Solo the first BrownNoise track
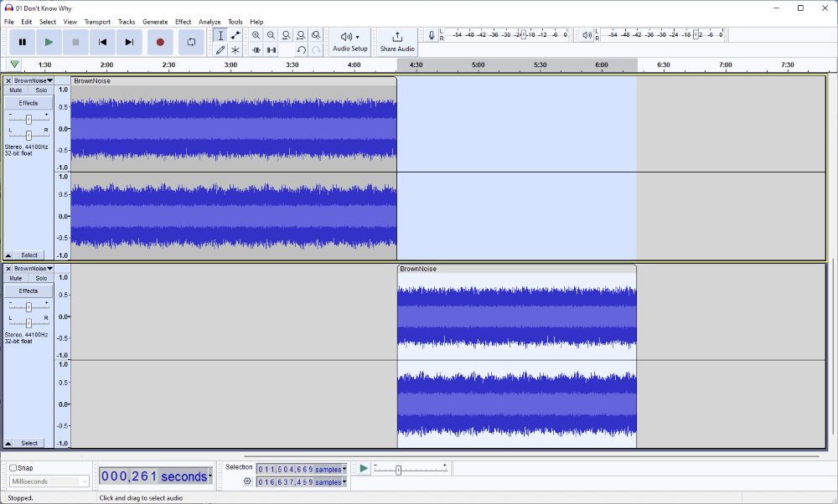This screenshot has width=838, height=504. click(x=41, y=90)
